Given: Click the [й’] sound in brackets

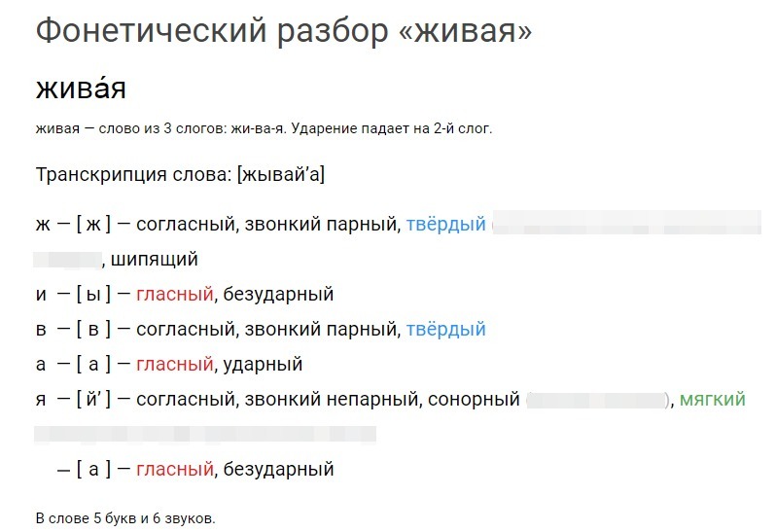Looking at the screenshot, I should point(93,399).
